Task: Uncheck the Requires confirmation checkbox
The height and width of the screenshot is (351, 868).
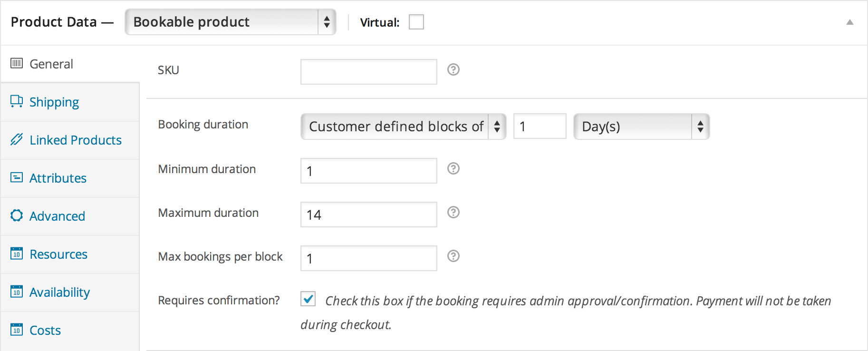Action: pyautogui.click(x=308, y=299)
